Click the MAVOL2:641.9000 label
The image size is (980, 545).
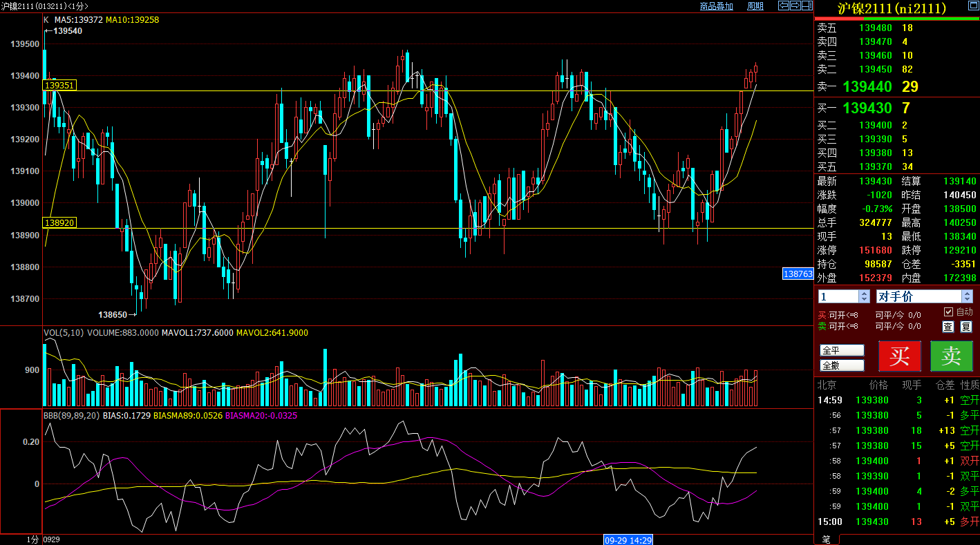(272, 333)
